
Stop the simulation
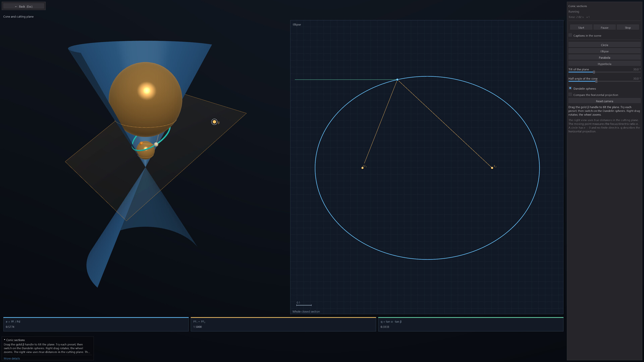628,27
